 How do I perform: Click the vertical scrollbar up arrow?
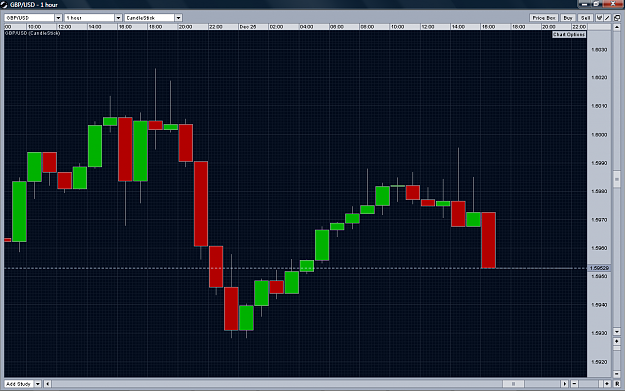(617, 28)
